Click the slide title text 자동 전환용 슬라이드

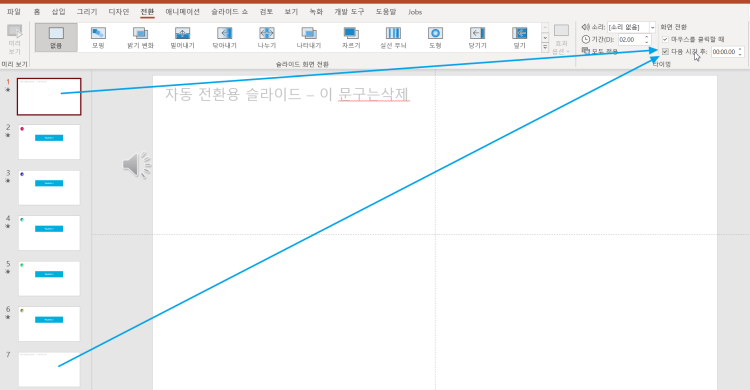[233, 94]
